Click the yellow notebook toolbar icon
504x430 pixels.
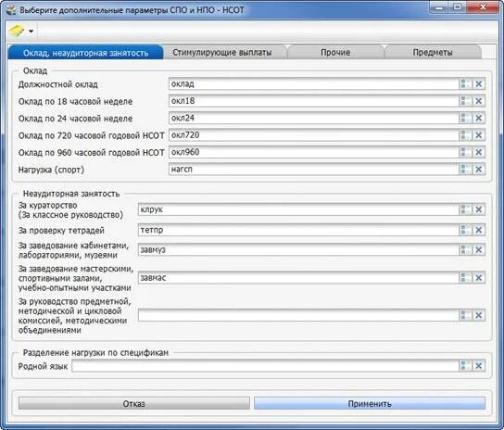17,31
